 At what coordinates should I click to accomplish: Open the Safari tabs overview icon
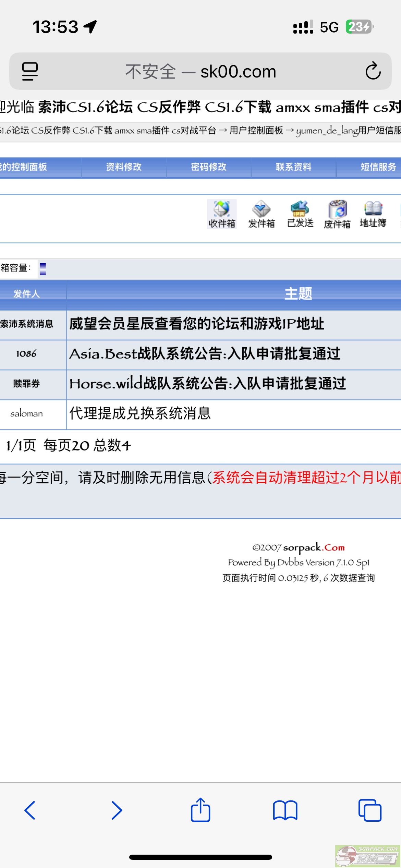pos(369,810)
